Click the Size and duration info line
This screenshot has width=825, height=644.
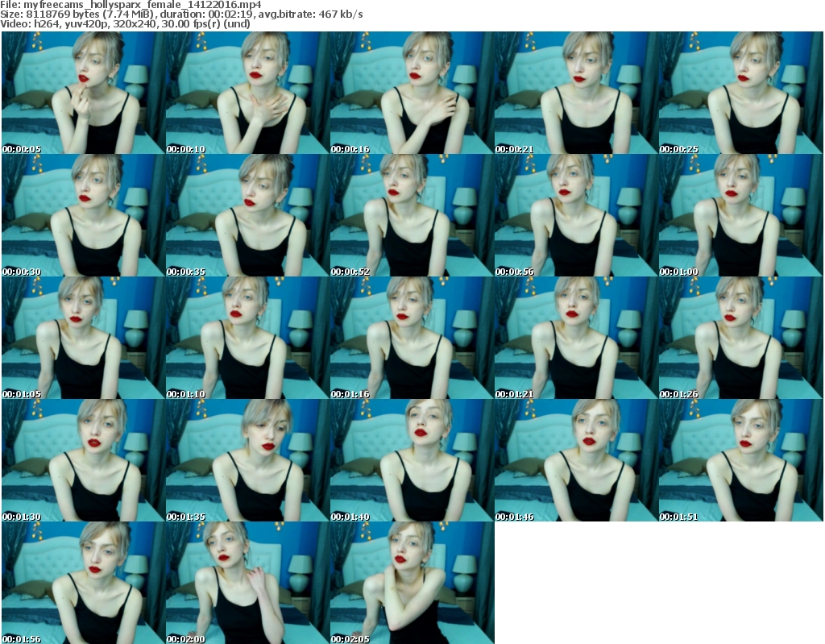181,15
